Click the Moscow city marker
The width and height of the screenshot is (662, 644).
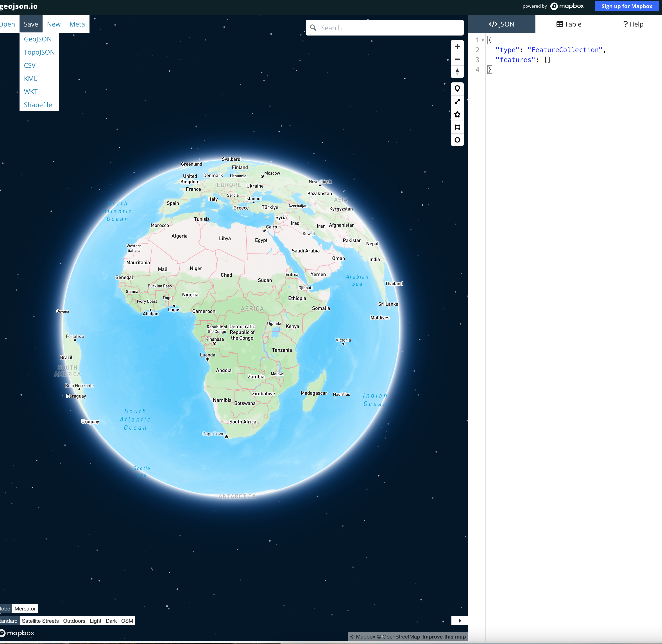262,176
